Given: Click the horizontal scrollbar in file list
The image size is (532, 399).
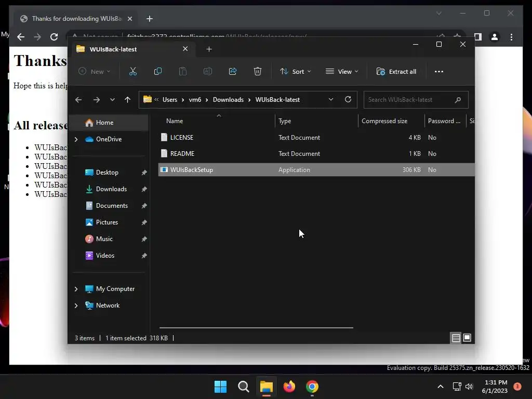Looking at the screenshot, I should coord(256,328).
